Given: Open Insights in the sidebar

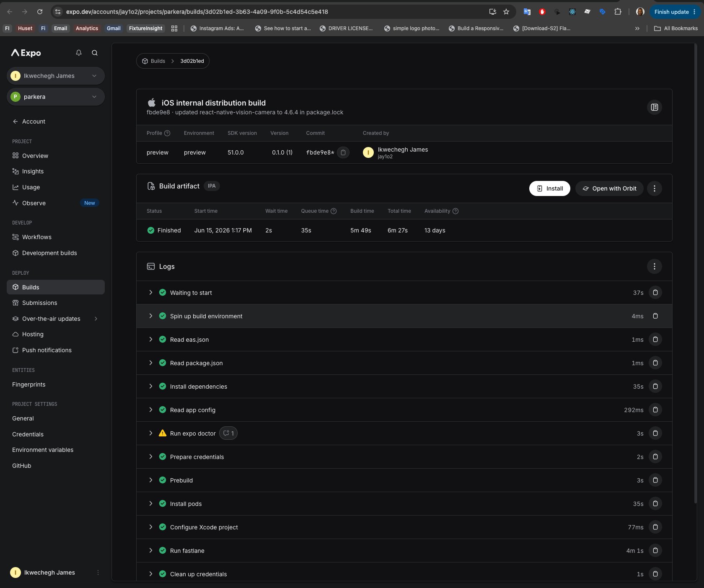Looking at the screenshot, I should [56, 171].
